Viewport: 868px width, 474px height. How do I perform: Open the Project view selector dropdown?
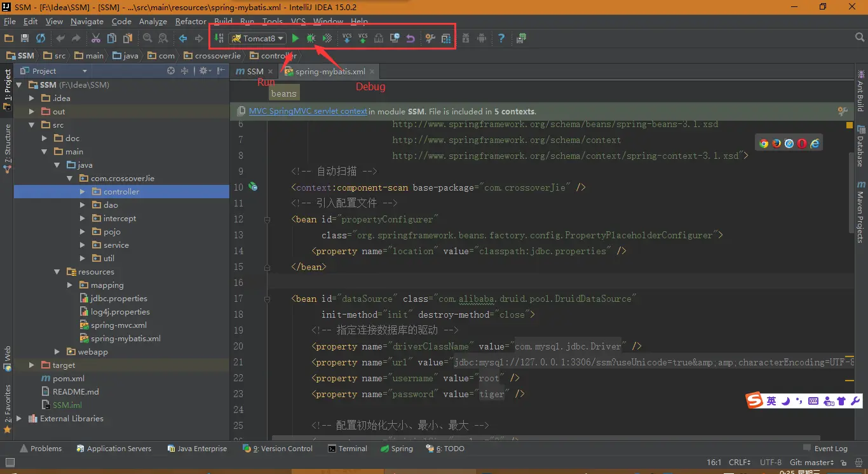coord(85,71)
